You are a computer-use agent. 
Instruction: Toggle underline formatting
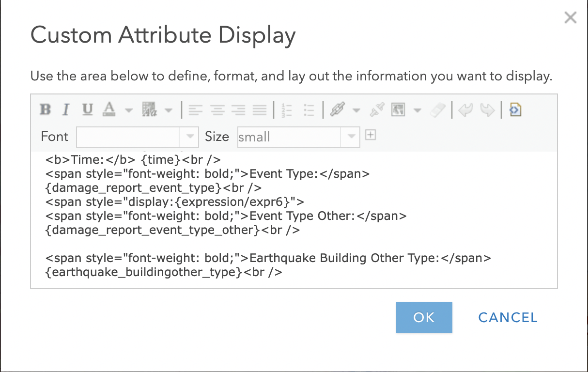click(x=87, y=110)
